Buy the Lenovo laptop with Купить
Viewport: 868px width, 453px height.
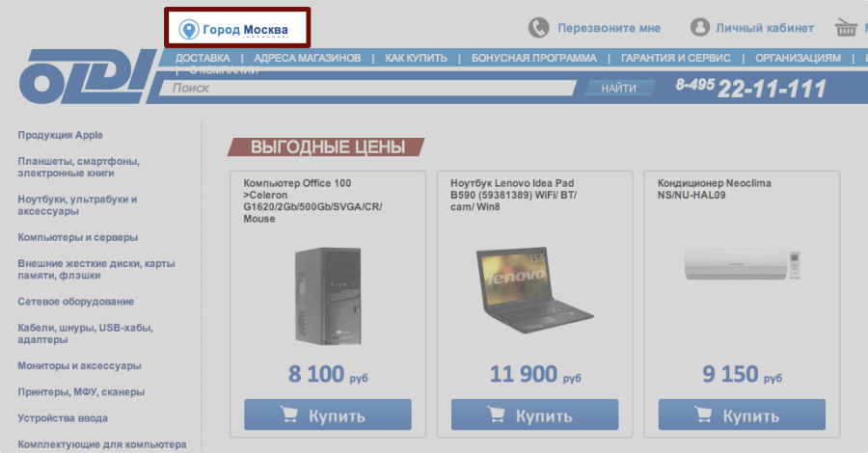point(534,414)
